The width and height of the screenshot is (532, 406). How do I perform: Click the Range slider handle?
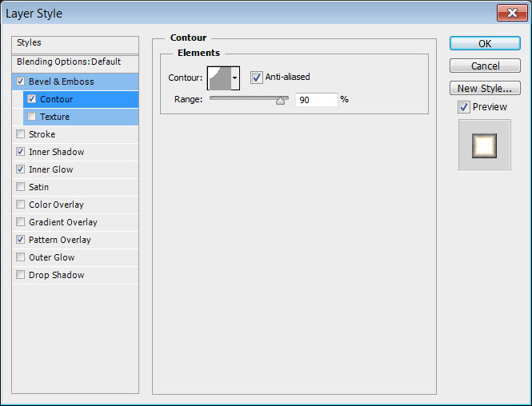(280, 101)
